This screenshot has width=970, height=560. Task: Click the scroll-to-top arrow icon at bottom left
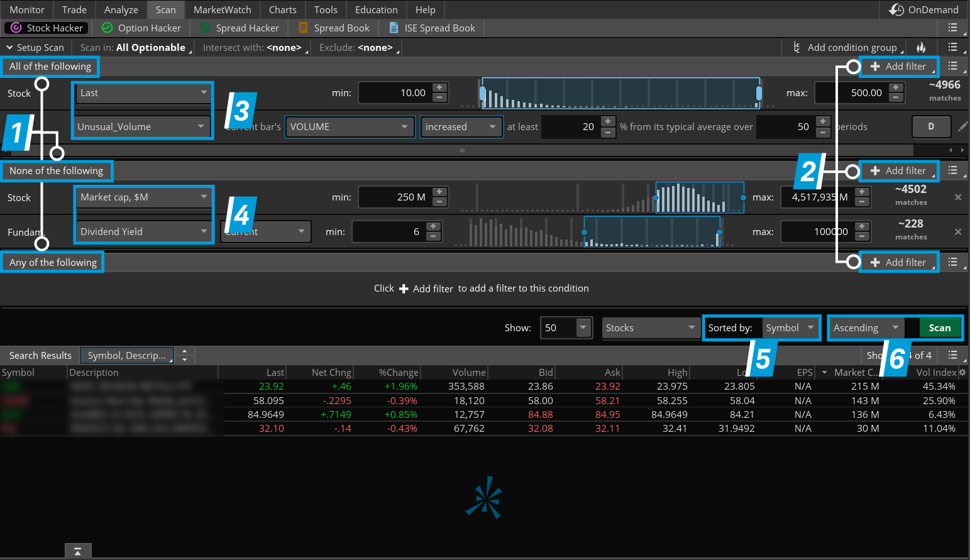coord(77,550)
